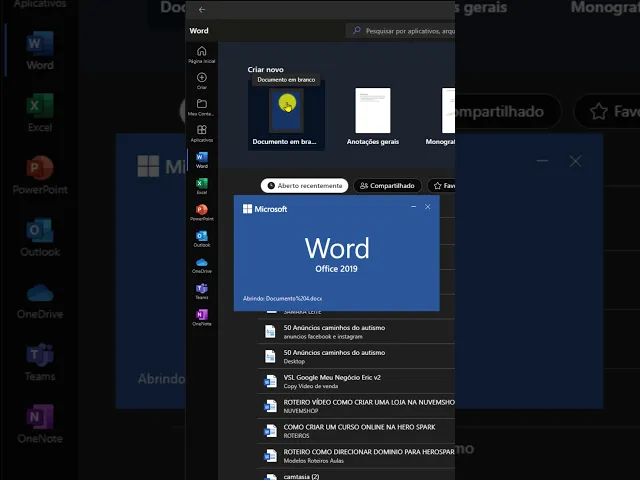The image size is (640, 480).
Task: Open the Monografia template thumbnail
Action: click(x=448, y=110)
